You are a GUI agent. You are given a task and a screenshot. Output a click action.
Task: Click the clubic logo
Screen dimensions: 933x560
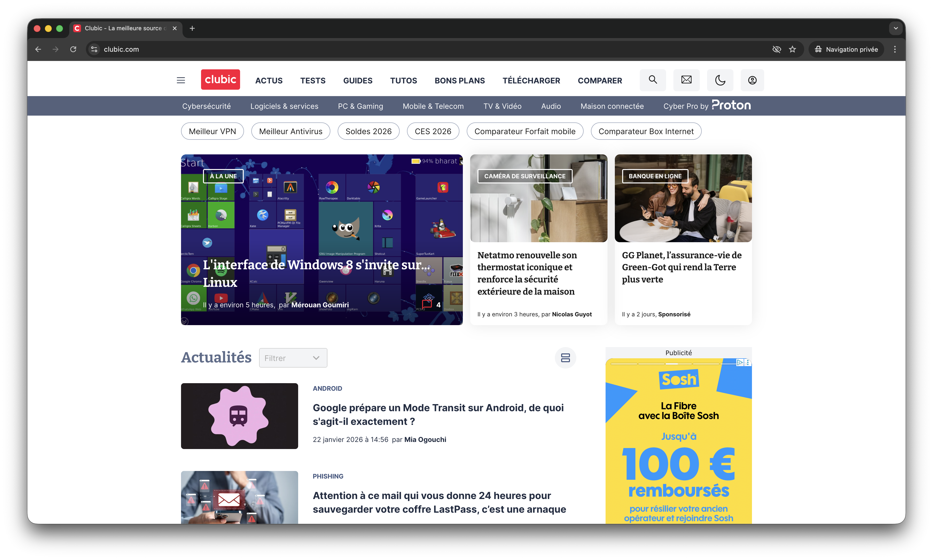pyautogui.click(x=220, y=80)
